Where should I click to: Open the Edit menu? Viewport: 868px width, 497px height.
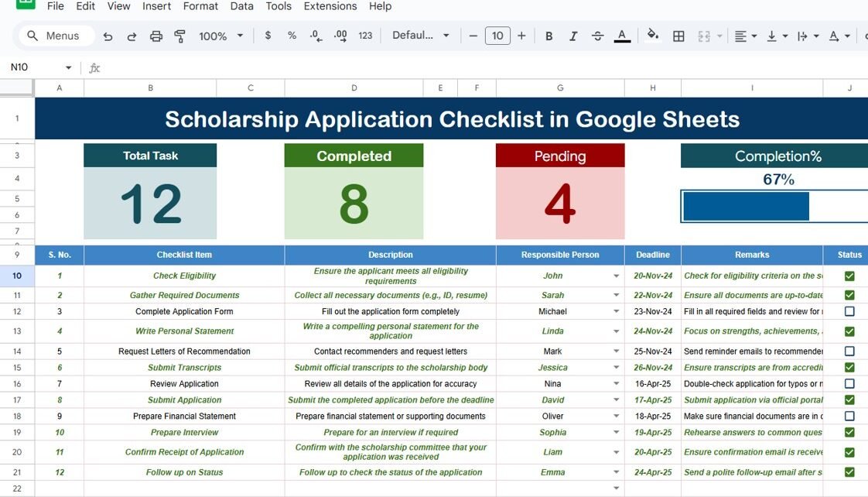tap(85, 6)
